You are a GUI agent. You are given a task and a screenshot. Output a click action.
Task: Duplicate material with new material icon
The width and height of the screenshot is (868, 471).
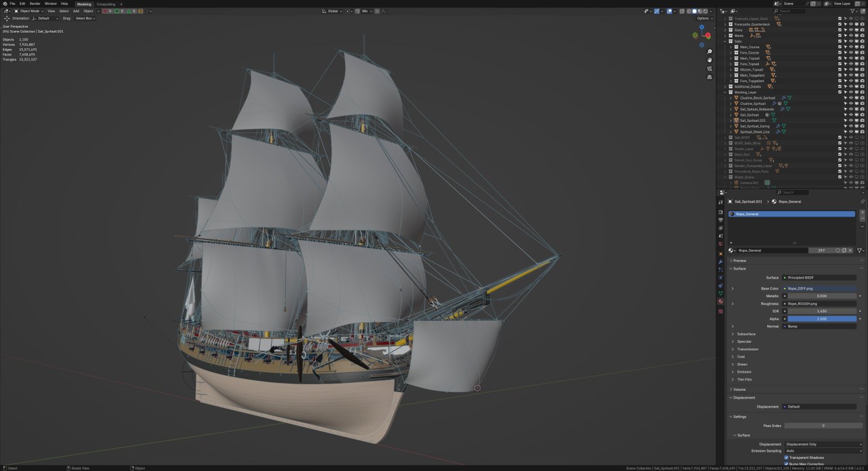tap(844, 250)
